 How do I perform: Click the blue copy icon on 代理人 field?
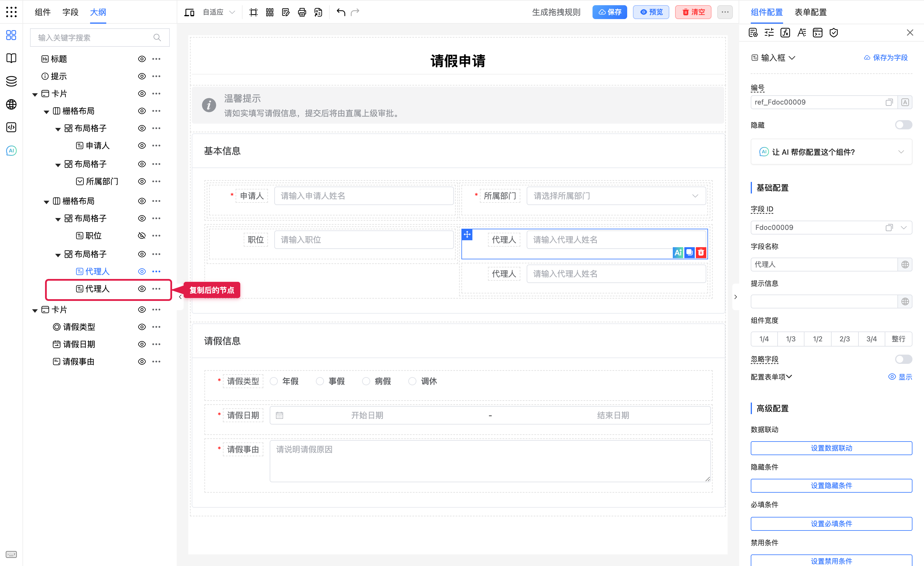pos(689,252)
